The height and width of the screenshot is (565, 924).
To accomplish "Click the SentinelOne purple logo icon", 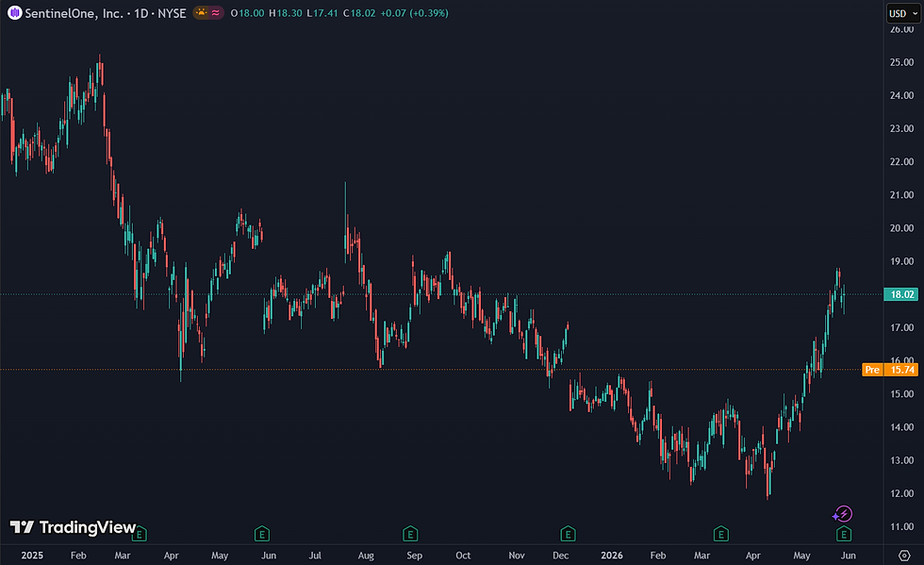I will [x=15, y=13].
